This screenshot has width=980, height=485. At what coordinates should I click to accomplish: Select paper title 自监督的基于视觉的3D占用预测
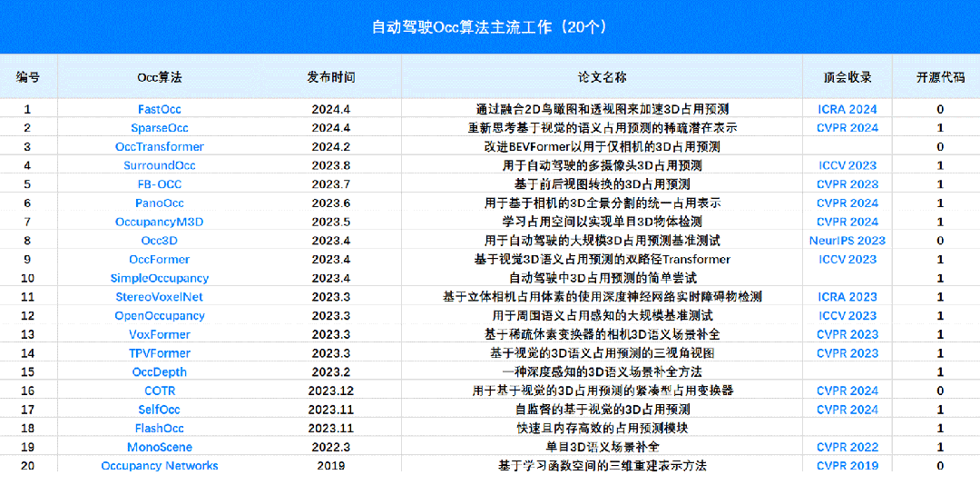point(603,410)
